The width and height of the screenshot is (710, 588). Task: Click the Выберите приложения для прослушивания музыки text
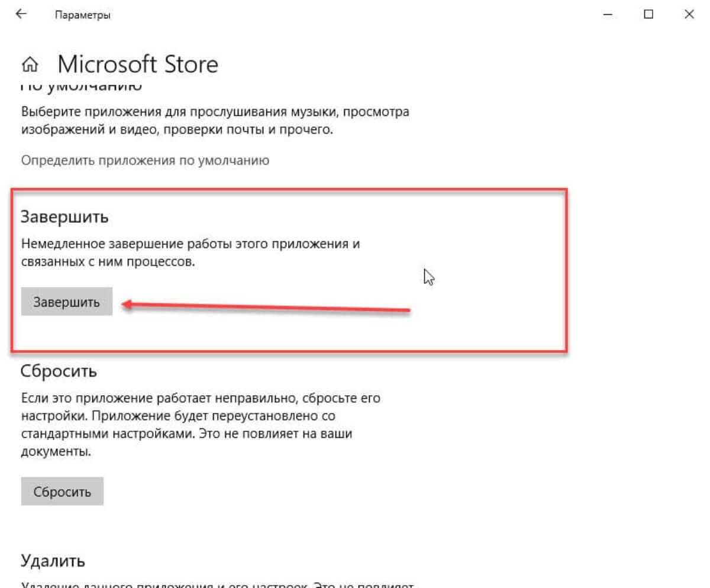215,120
